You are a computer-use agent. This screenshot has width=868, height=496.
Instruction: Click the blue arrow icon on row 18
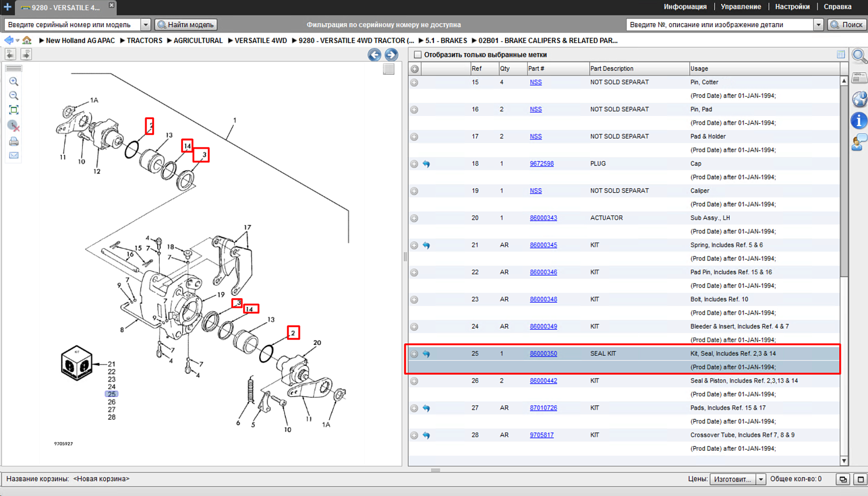pyautogui.click(x=426, y=164)
